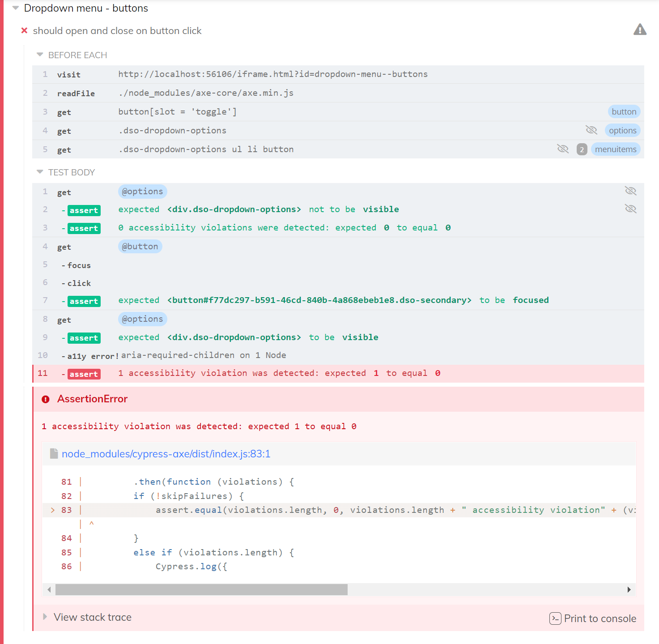Image resolution: width=659 pixels, height=644 pixels.
Task: Click the 'options' alias badge on row 4
Action: 623,131
